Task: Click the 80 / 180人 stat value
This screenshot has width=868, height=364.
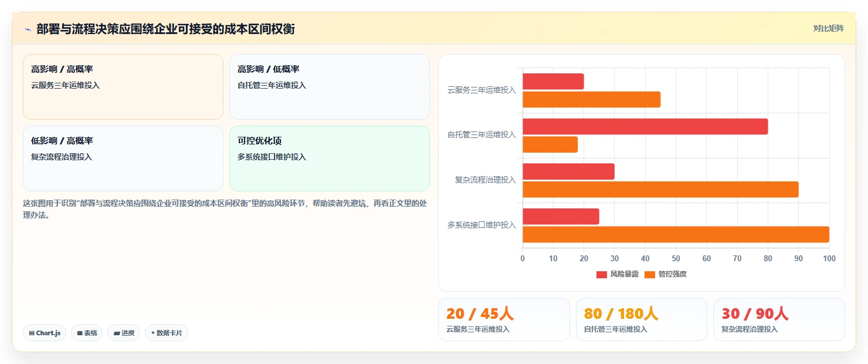Action: (621, 314)
